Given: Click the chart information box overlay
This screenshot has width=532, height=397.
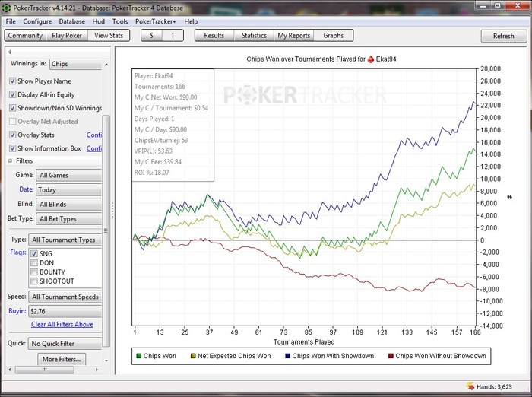Looking at the screenshot, I should pos(173,125).
